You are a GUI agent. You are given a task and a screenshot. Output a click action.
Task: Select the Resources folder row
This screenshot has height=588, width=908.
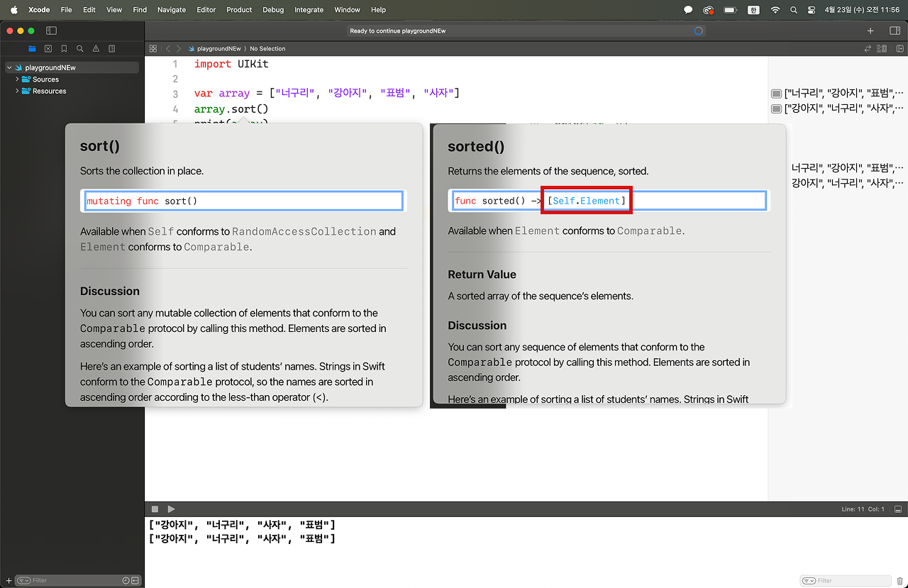tap(72, 91)
